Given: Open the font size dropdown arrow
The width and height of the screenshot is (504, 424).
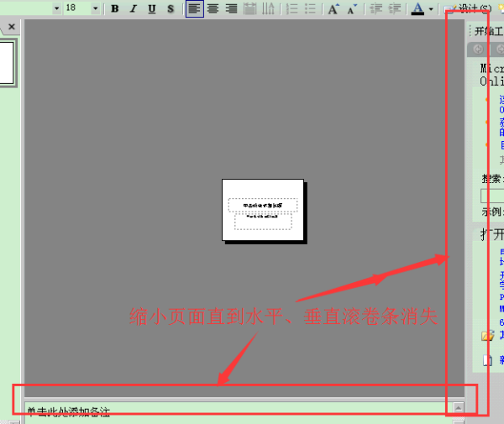Looking at the screenshot, I should pos(95,8).
